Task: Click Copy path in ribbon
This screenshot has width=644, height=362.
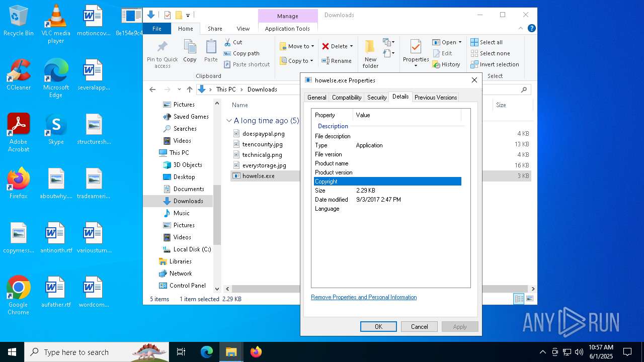Action: (x=242, y=53)
